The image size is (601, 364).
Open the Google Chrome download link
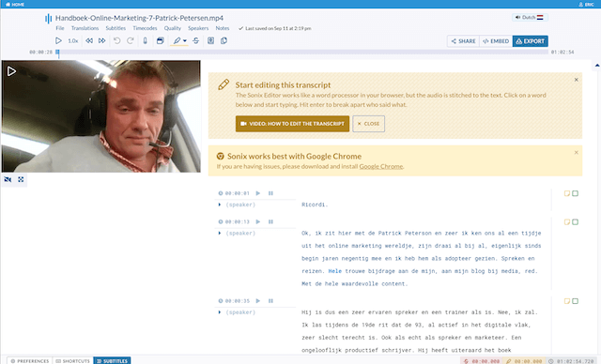tap(381, 166)
